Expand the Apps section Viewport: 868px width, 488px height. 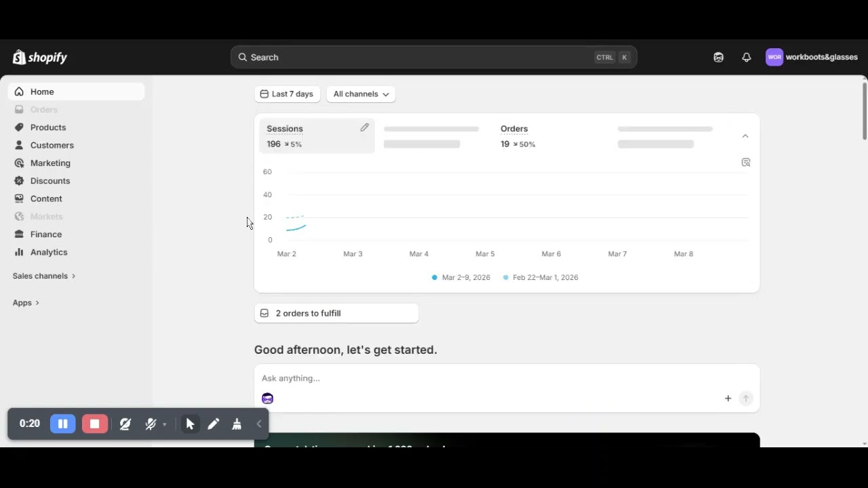point(26,303)
